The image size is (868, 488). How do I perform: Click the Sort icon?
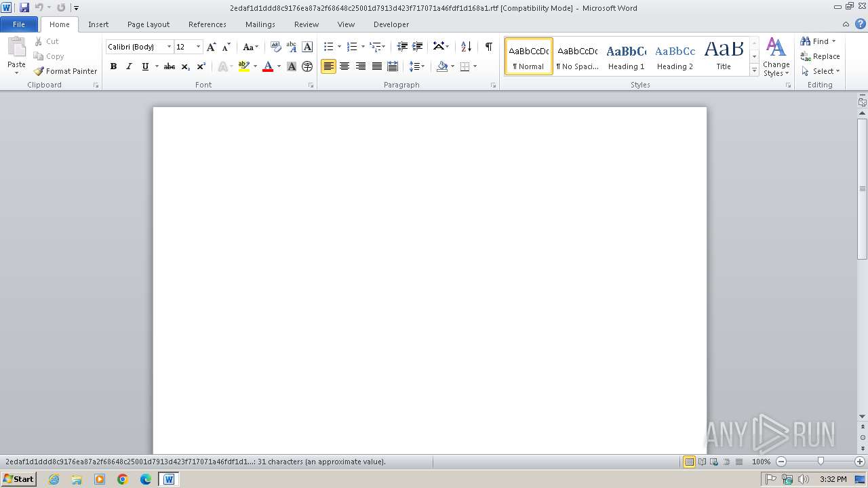pyautogui.click(x=466, y=47)
